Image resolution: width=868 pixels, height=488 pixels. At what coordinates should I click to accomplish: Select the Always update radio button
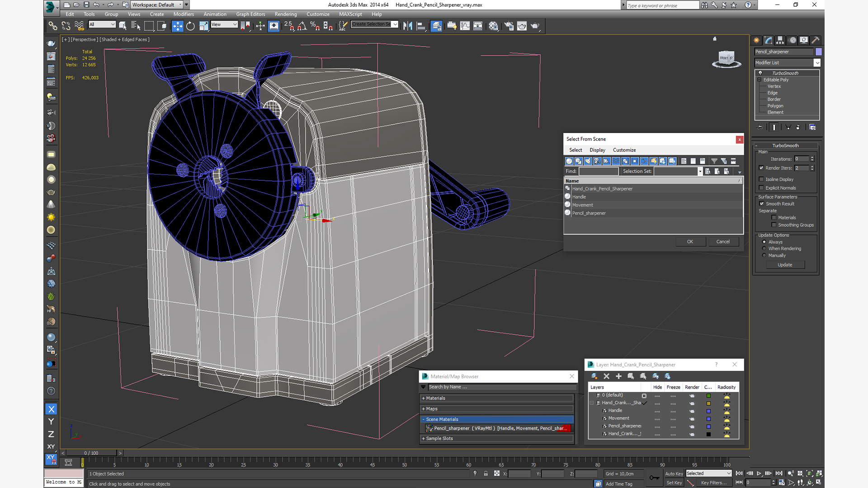(x=764, y=242)
